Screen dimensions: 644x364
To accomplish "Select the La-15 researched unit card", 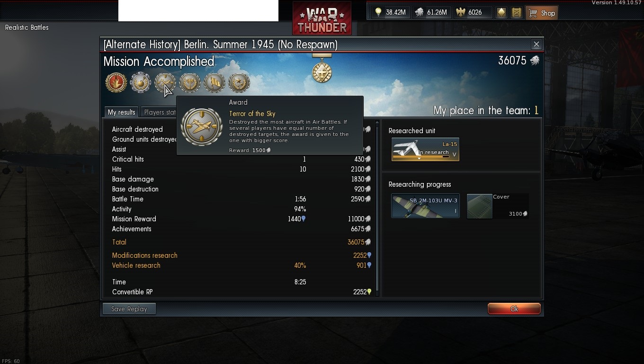I will pyautogui.click(x=425, y=149).
